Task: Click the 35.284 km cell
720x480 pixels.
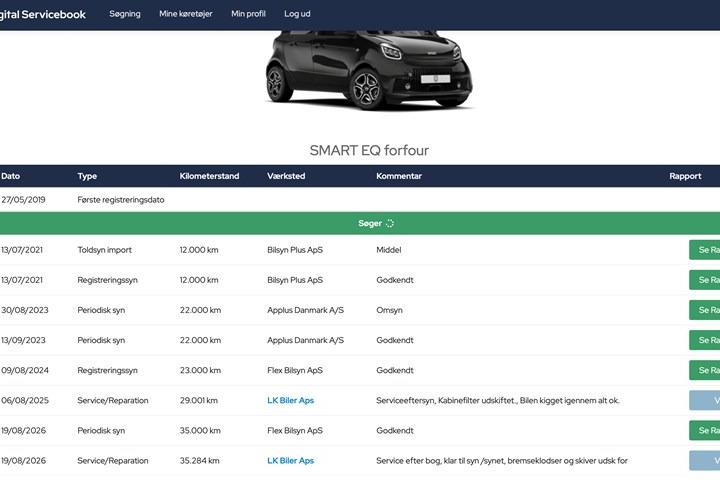Action: point(200,461)
